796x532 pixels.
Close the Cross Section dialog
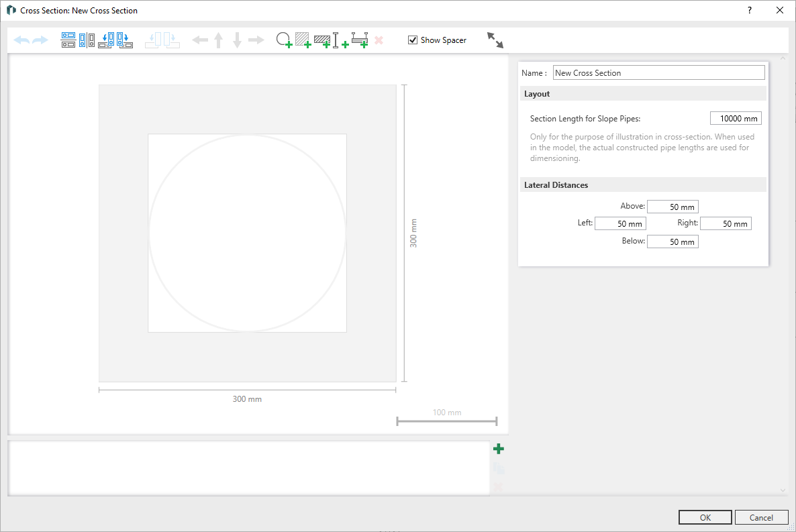tap(780, 10)
